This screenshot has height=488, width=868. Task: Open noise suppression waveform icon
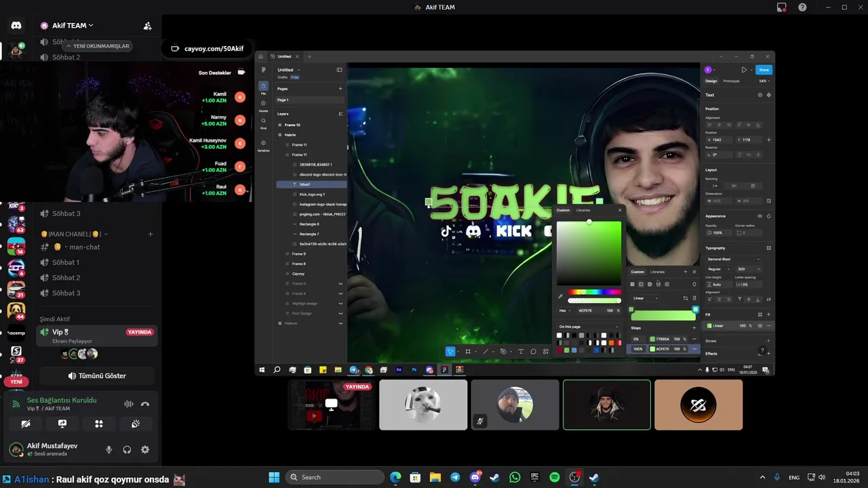(128, 404)
